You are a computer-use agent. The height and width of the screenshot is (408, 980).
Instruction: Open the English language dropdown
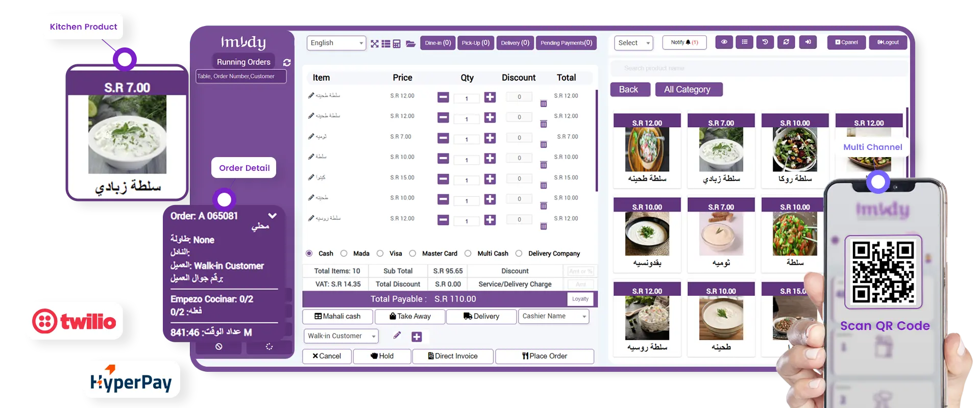tap(336, 43)
